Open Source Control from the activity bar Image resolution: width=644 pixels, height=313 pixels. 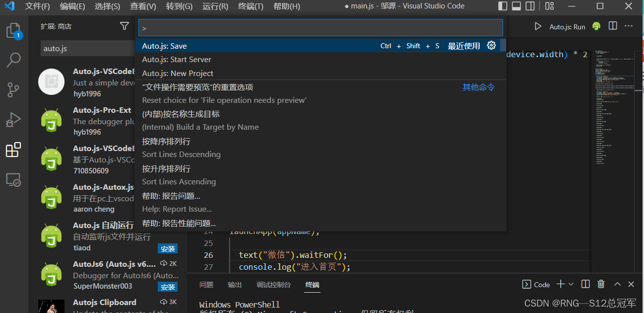(x=13, y=89)
